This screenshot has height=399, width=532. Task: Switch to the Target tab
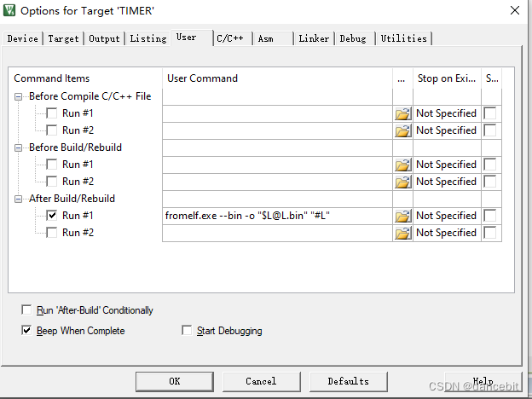[63, 38]
